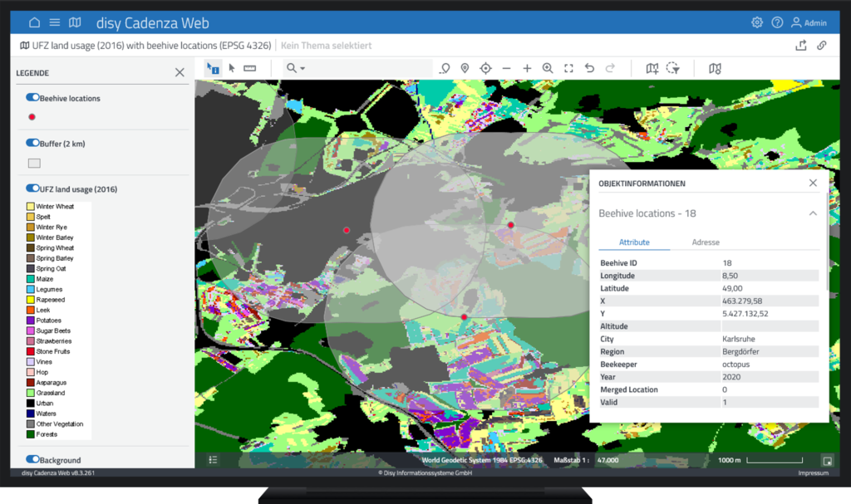
Task: Toggle the Background layer switch
Action: [32, 459]
